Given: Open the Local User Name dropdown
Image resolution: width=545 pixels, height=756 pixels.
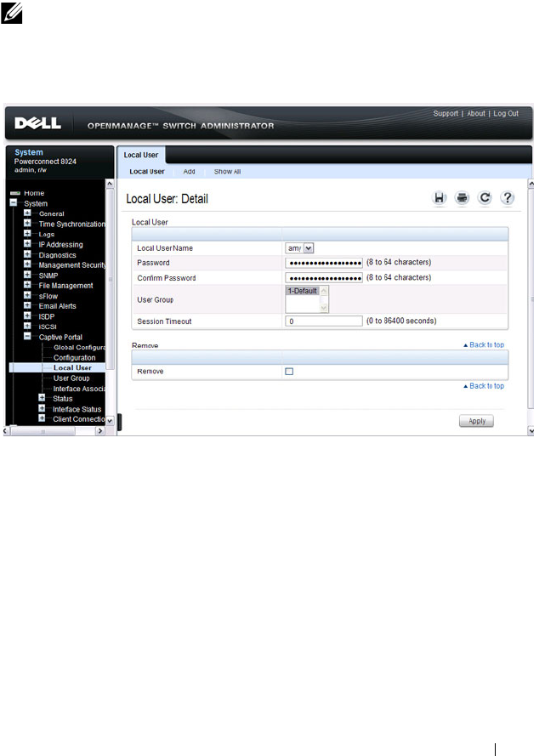Looking at the screenshot, I should tap(309, 247).
